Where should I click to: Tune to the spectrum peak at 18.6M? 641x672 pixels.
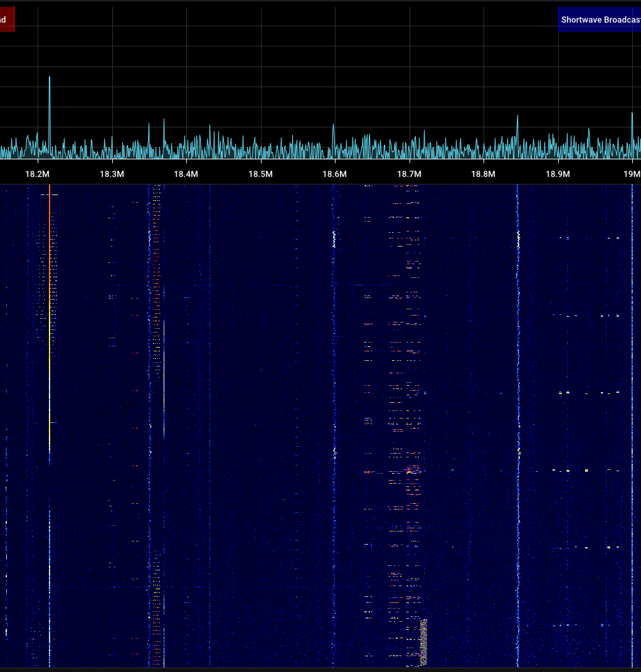point(334,125)
